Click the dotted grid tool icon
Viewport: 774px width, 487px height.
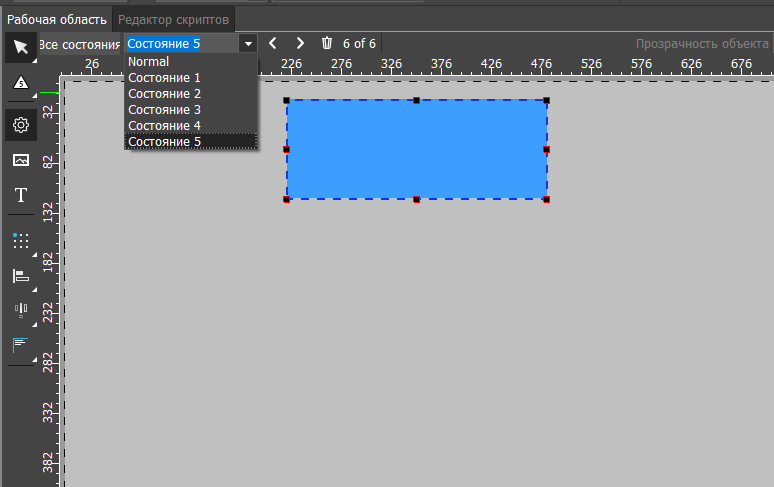(20, 240)
